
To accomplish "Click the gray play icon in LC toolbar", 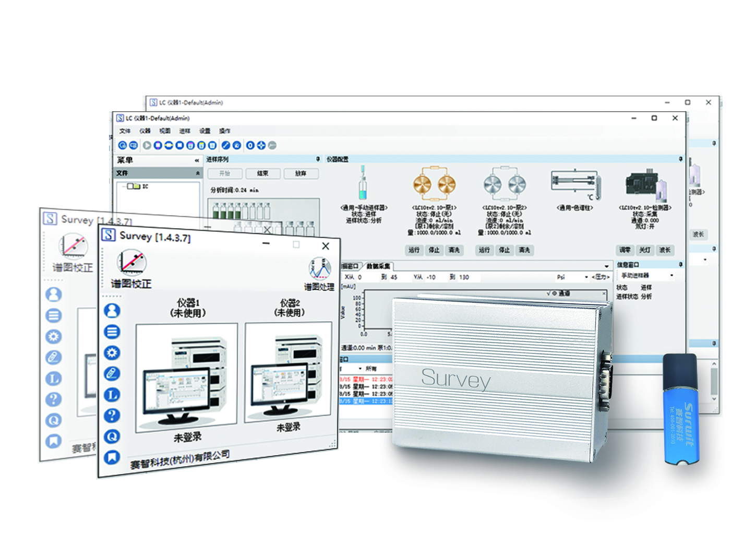I will (147, 145).
